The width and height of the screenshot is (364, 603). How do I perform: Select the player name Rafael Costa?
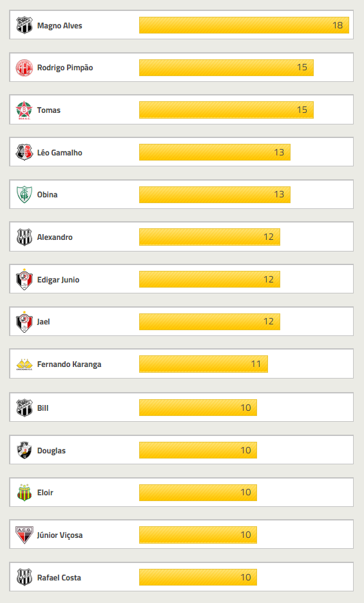point(59,578)
